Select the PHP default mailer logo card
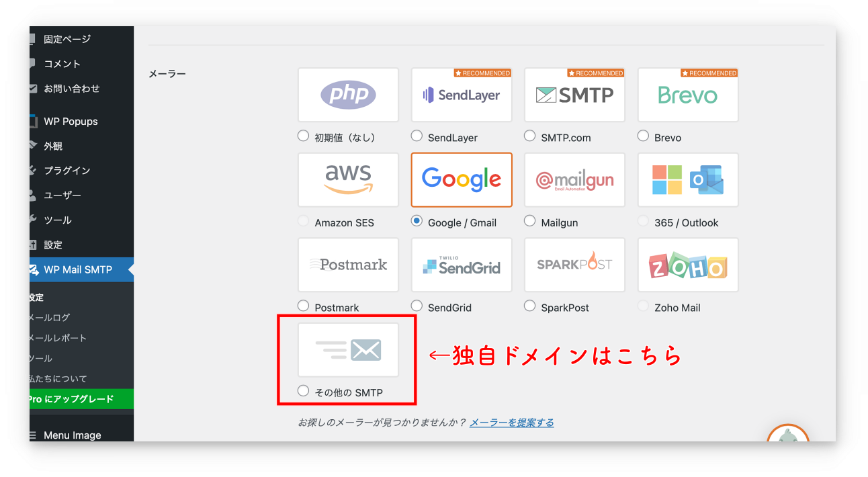The height and width of the screenshot is (477, 868). [x=348, y=95]
